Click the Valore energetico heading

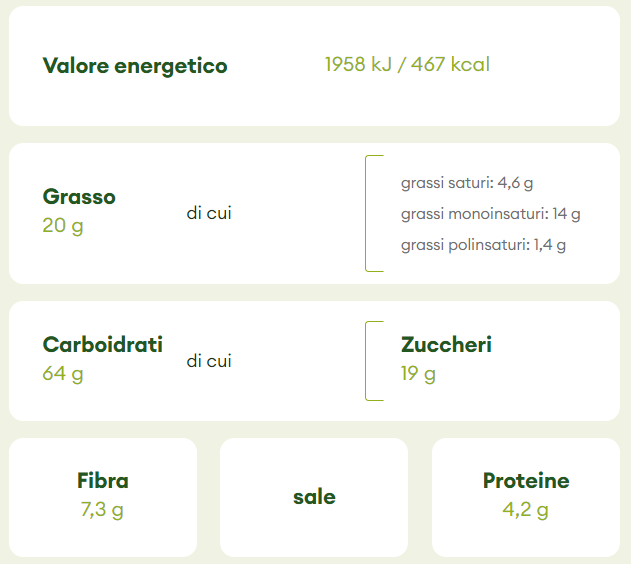tap(135, 66)
